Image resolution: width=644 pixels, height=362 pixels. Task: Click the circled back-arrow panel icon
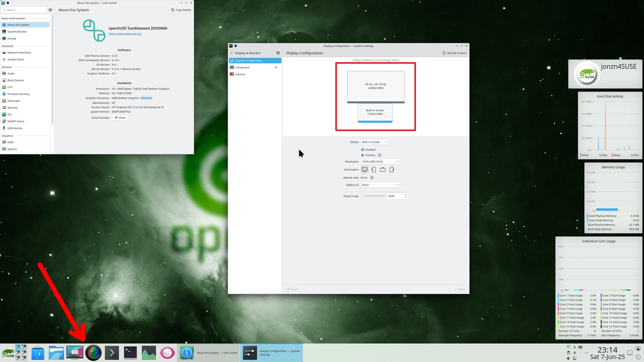coord(638,357)
